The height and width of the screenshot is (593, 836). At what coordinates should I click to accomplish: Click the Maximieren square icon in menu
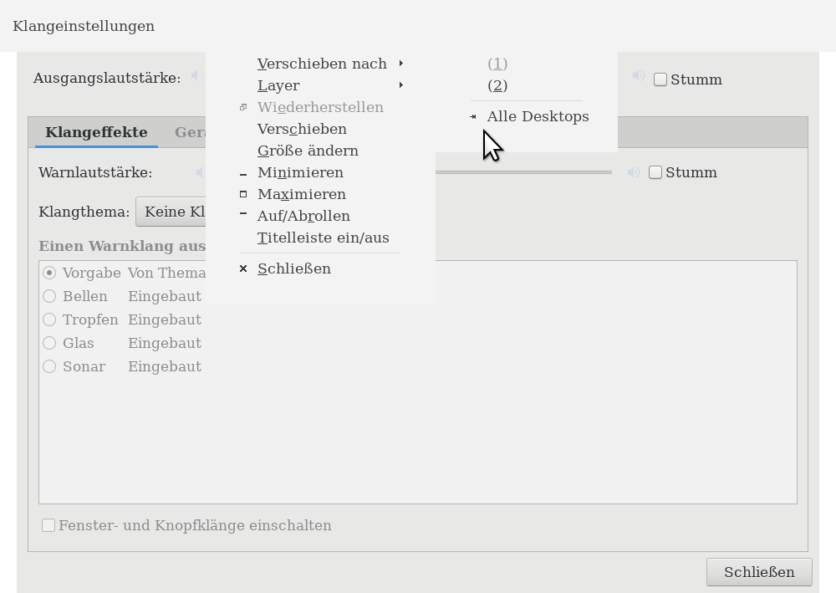[244, 194]
